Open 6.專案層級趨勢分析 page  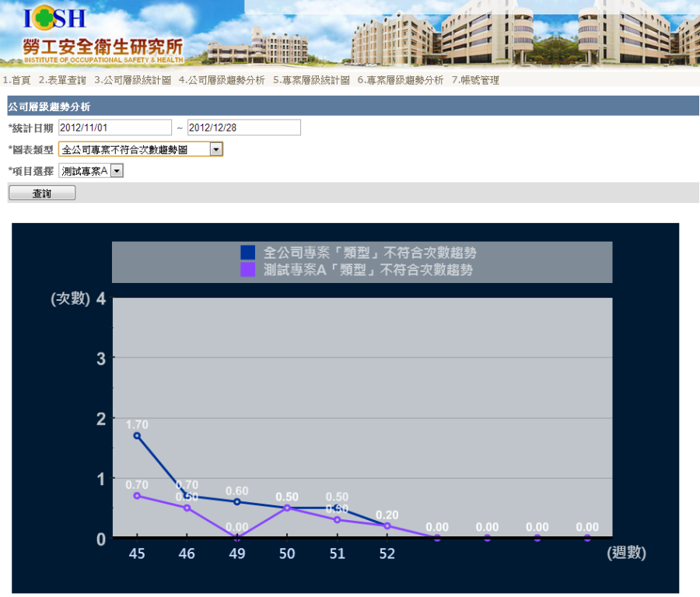(401, 80)
